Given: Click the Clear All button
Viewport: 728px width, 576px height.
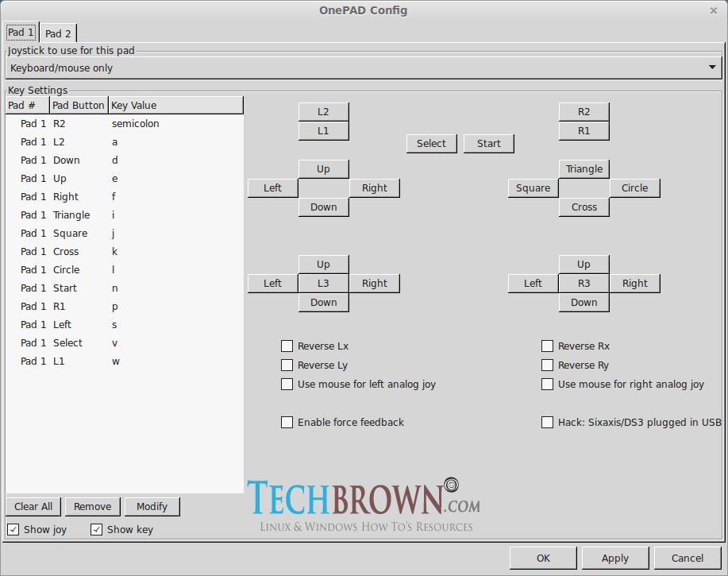Looking at the screenshot, I should (x=33, y=506).
